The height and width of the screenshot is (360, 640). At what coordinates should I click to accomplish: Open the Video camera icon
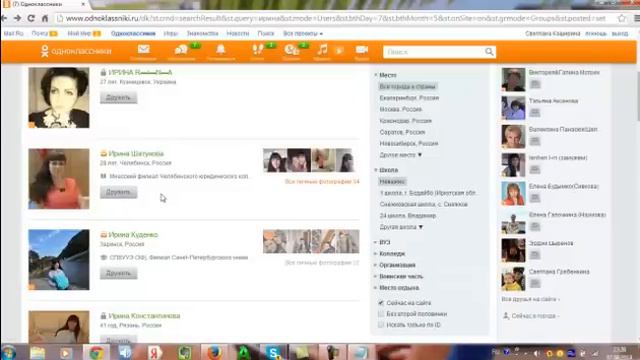tap(362, 50)
